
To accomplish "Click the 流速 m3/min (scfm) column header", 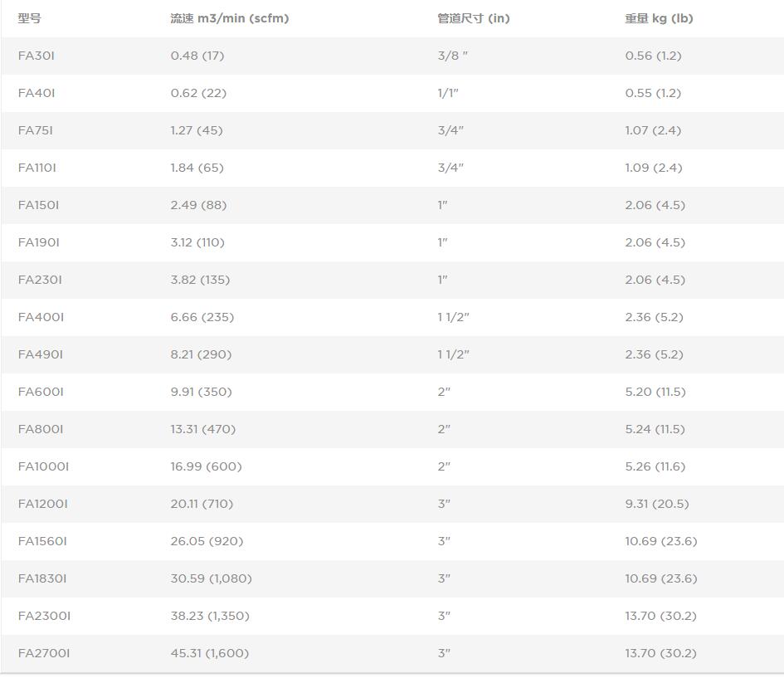I will coord(230,18).
